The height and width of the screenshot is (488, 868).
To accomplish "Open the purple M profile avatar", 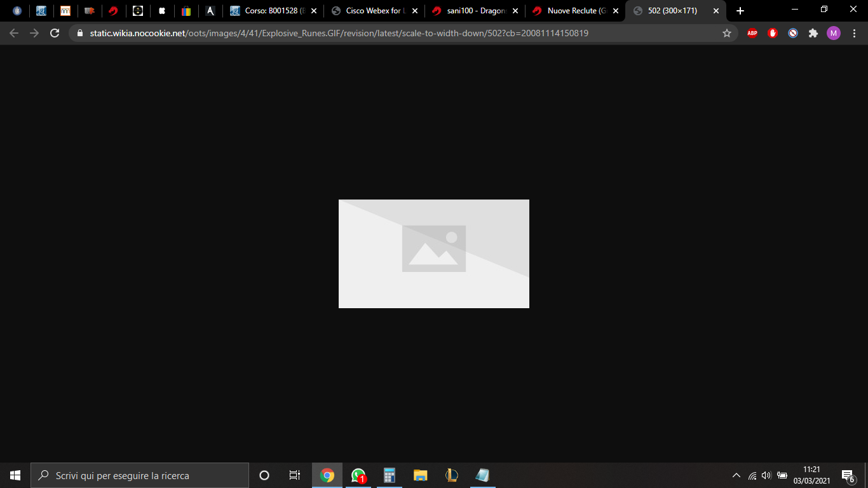I will [833, 33].
